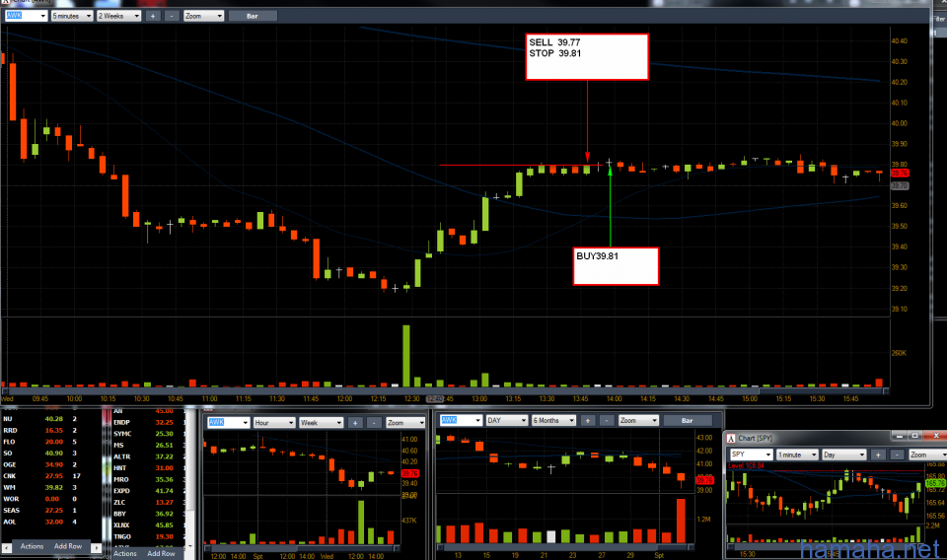Expand the Zoom dropdown in main chart
The height and width of the screenshot is (560, 947).
click(201, 17)
